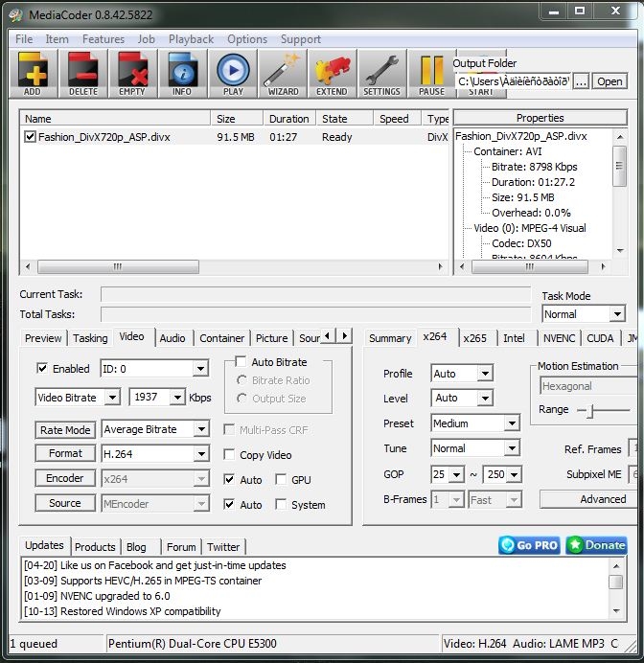Open the H.264 format dropdown
644x663 pixels.
[155, 454]
